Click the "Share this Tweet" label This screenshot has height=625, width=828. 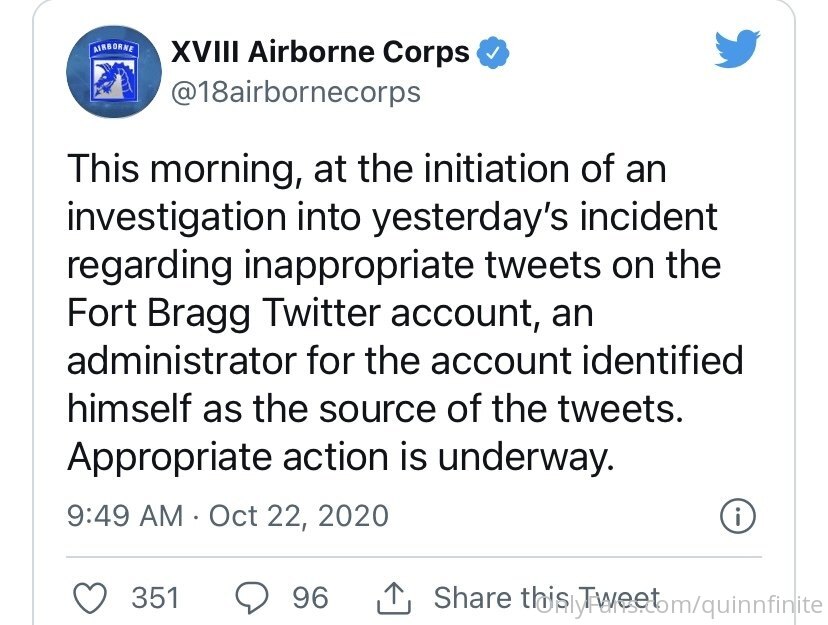[546, 598]
